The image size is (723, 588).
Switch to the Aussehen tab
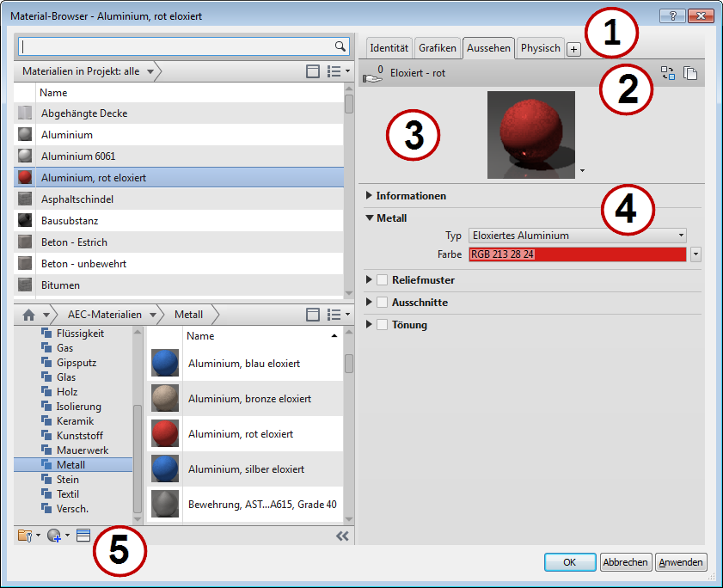click(489, 48)
